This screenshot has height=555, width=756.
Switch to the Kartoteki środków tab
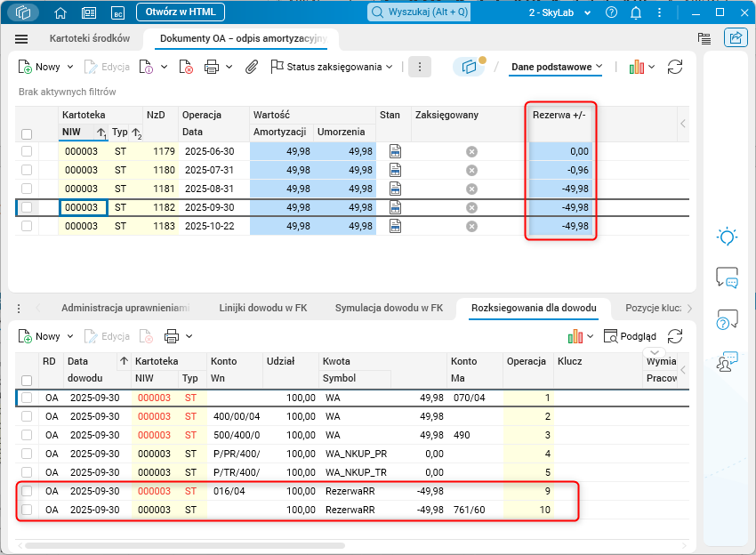point(90,39)
